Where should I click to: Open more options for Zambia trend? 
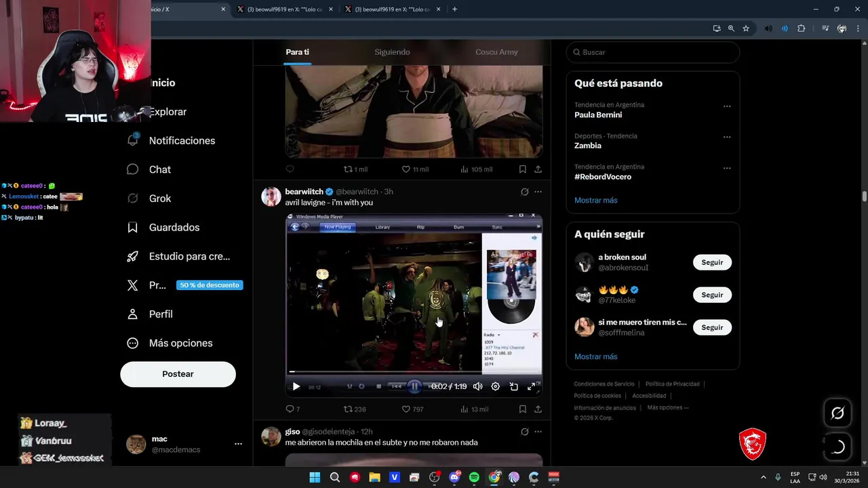[727, 137]
